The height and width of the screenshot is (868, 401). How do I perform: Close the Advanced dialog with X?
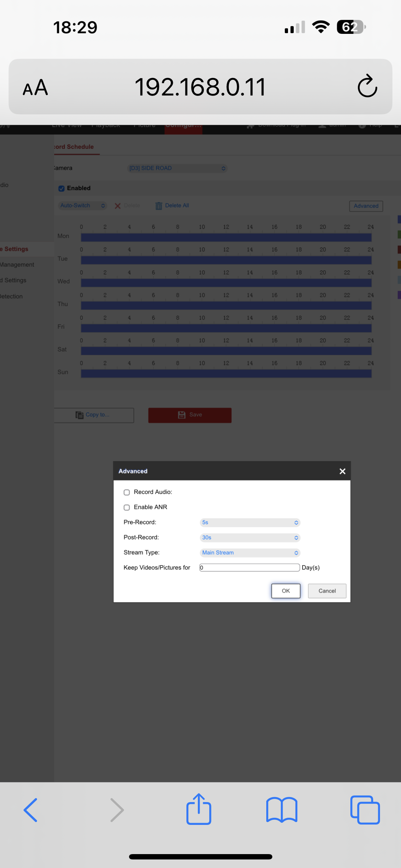[342, 471]
